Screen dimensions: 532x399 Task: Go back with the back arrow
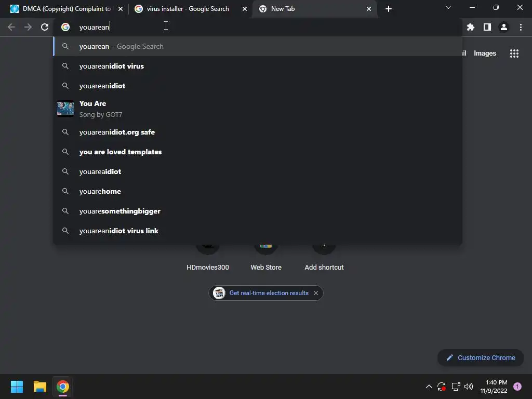[x=11, y=27]
